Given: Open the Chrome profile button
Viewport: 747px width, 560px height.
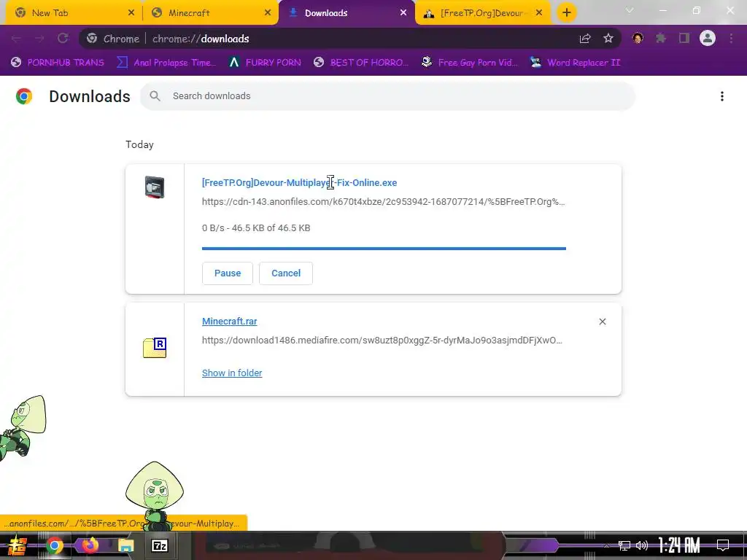Looking at the screenshot, I should coord(708,38).
